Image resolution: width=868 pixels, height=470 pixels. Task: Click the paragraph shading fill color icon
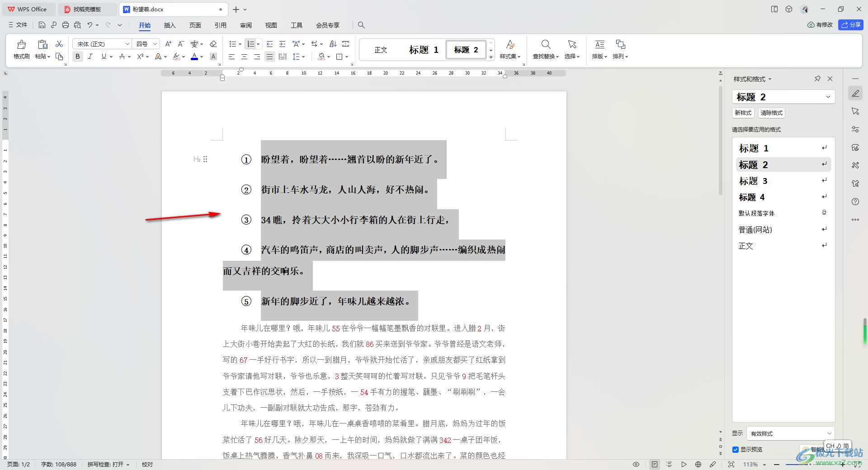point(321,56)
